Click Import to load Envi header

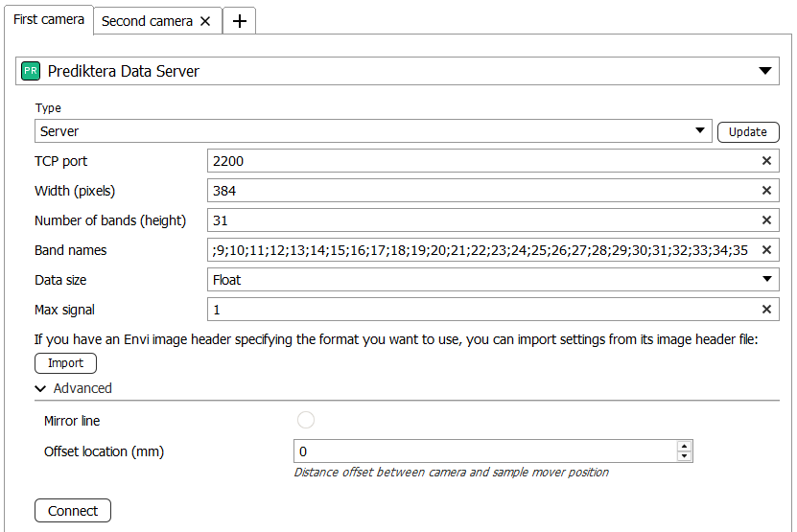click(x=65, y=363)
